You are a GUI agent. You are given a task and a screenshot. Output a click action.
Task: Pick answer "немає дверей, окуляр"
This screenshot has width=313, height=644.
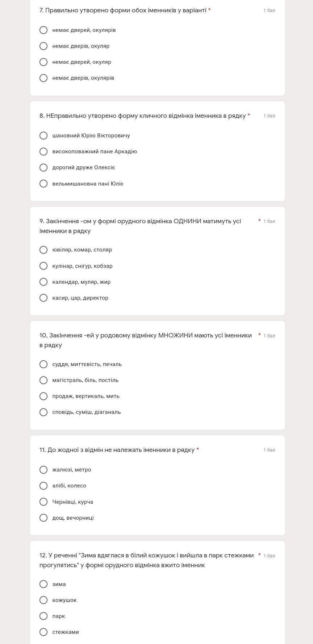43,62
